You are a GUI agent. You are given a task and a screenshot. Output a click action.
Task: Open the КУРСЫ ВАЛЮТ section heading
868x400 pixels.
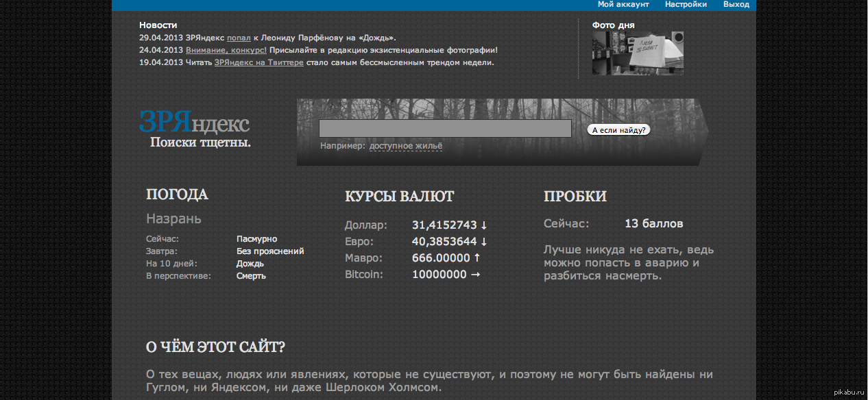[x=399, y=197]
